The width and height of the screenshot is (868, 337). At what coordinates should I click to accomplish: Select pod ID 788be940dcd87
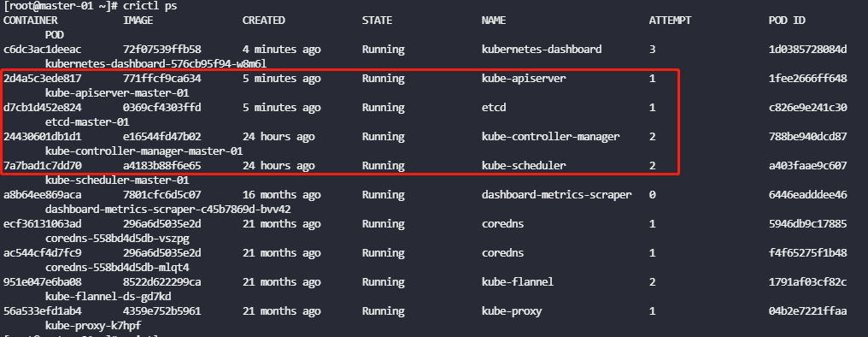(807, 136)
